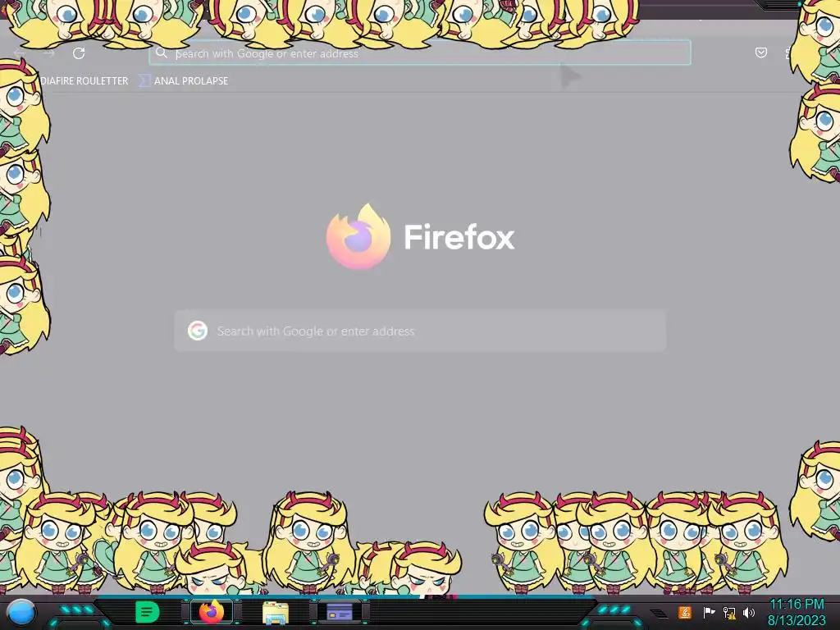Show hidden tray icons arrow

[x=660, y=614]
